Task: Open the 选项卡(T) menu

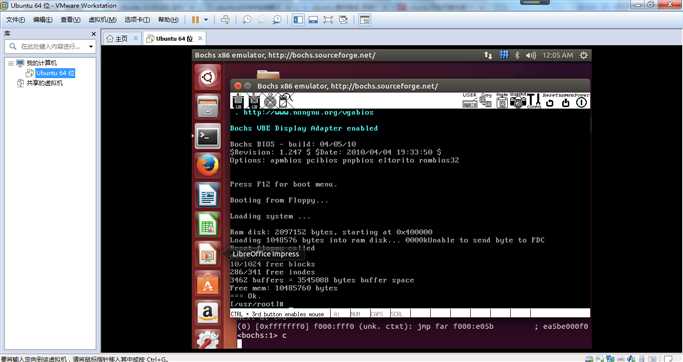Action: coord(137,20)
